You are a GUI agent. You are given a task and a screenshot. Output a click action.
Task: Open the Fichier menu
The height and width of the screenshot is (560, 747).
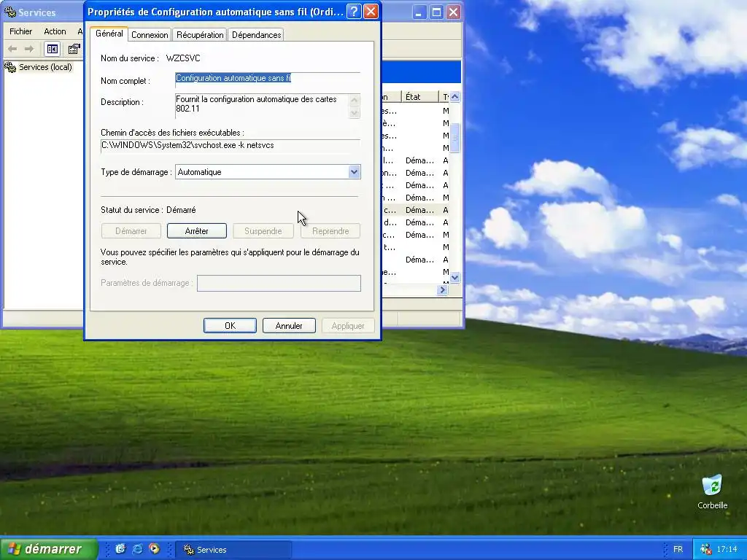tap(21, 31)
